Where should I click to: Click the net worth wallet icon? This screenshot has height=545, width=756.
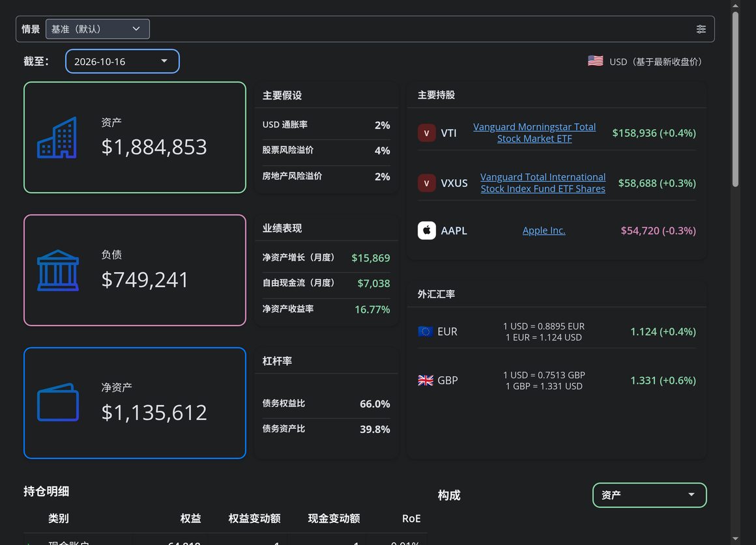pyautogui.click(x=58, y=402)
